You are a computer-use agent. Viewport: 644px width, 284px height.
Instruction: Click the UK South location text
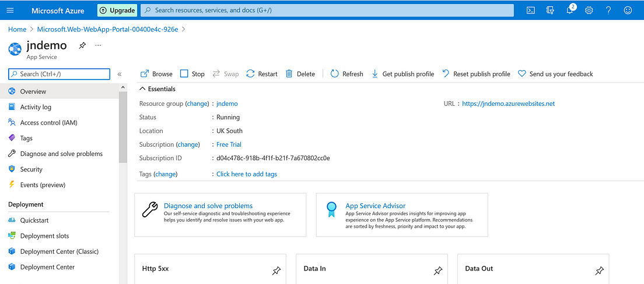click(x=230, y=131)
